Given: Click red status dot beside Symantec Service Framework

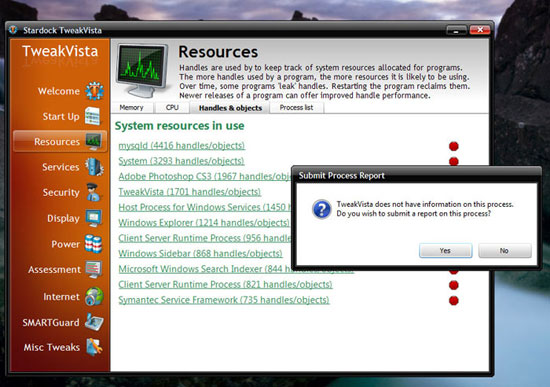Looking at the screenshot, I should (x=454, y=300).
